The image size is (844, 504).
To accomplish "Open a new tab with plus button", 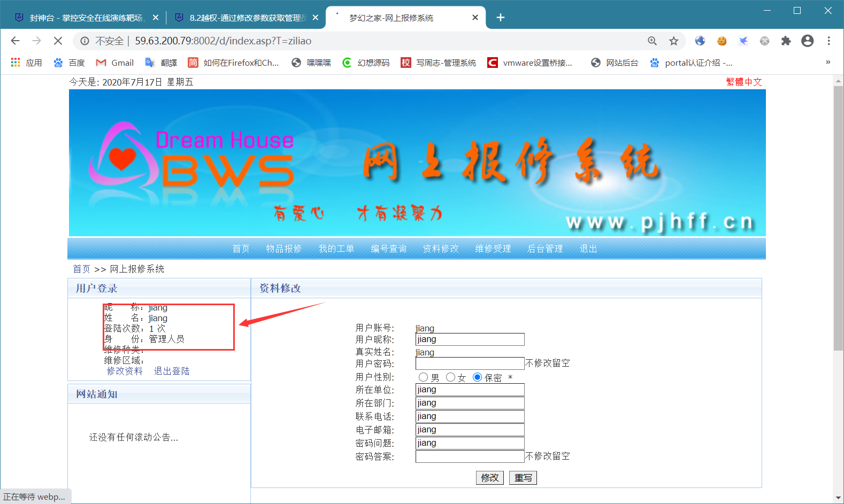I will 500,18.
